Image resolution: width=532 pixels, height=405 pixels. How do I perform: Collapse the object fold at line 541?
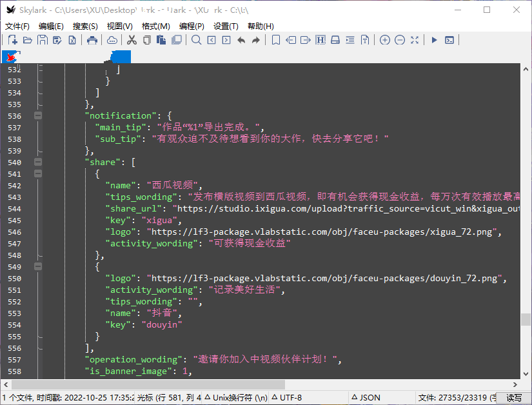[38, 173]
